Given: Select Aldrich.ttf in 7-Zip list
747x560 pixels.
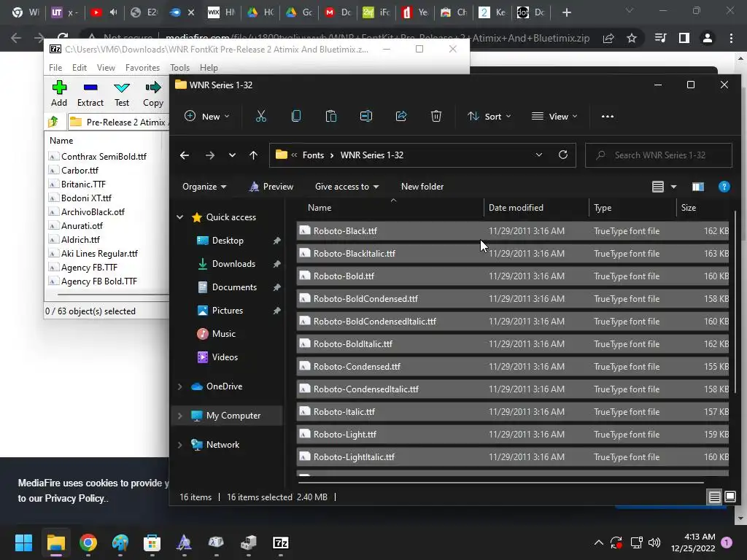Looking at the screenshot, I should 80,239.
